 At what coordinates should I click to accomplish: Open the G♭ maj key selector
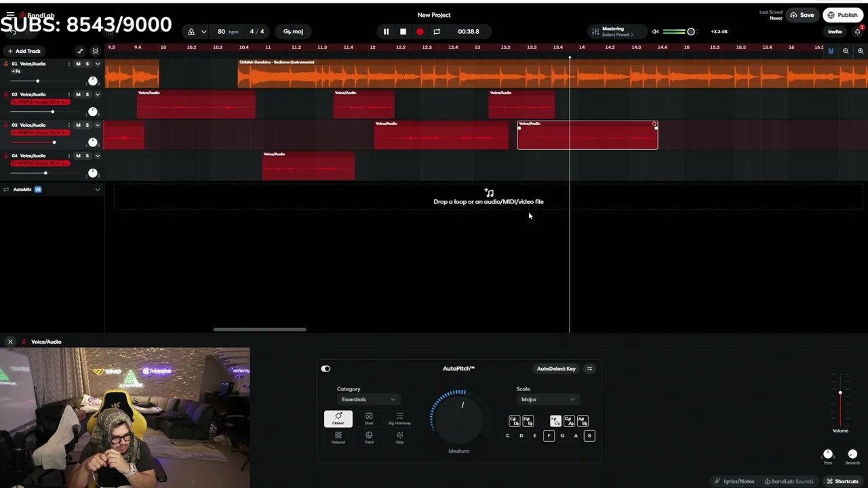pos(293,32)
